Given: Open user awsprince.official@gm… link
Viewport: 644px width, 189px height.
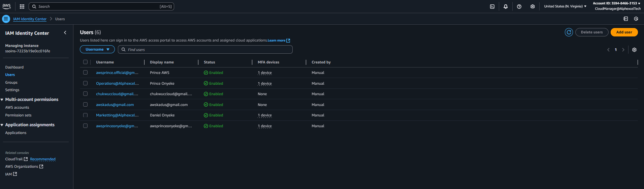Looking at the screenshot, I should coord(117,73).
